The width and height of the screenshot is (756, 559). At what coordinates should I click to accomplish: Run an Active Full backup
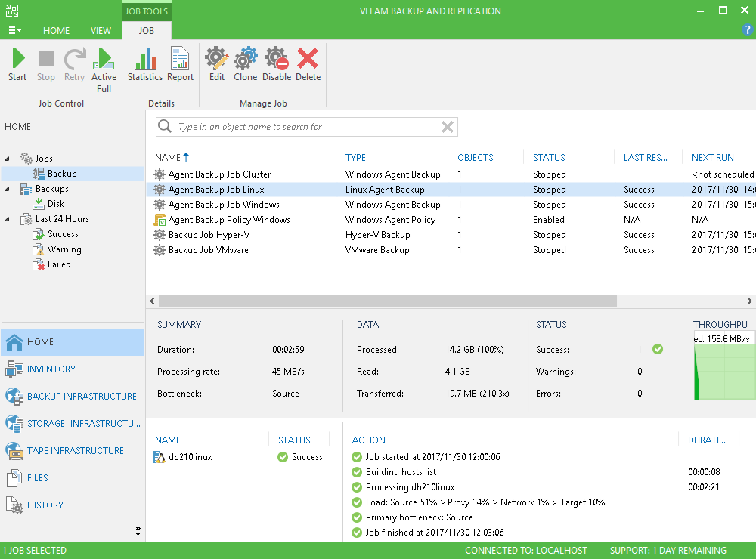tap(104, 70)
